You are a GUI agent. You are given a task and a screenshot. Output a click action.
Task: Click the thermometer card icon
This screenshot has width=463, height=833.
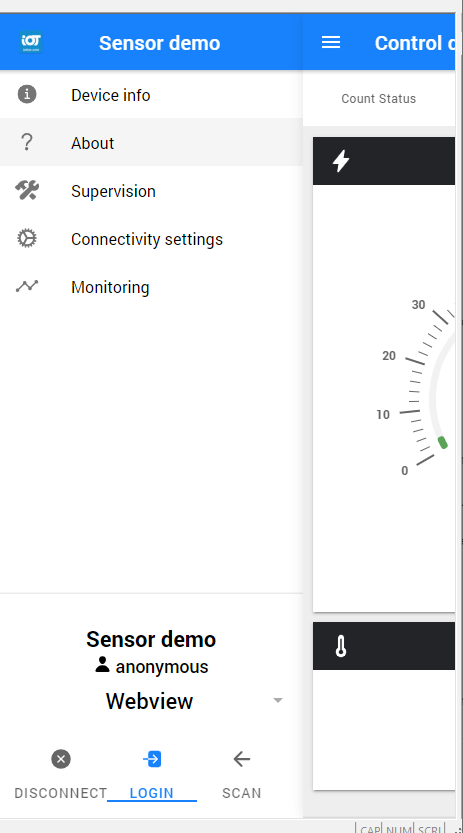pyautogui.click(x=341, y=646)
